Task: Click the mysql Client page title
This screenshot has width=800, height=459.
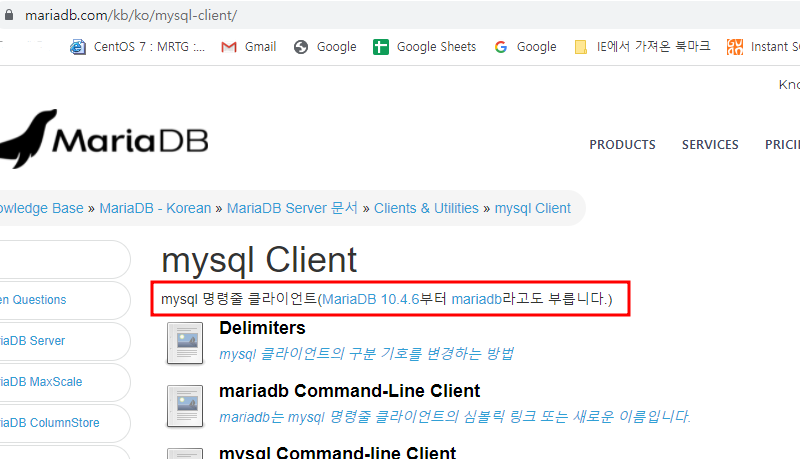Action: click(259, 261)
